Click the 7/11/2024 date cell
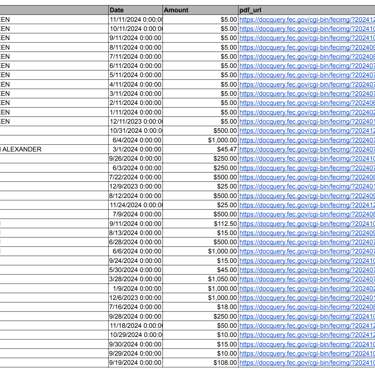 click(x=136, y=57)
